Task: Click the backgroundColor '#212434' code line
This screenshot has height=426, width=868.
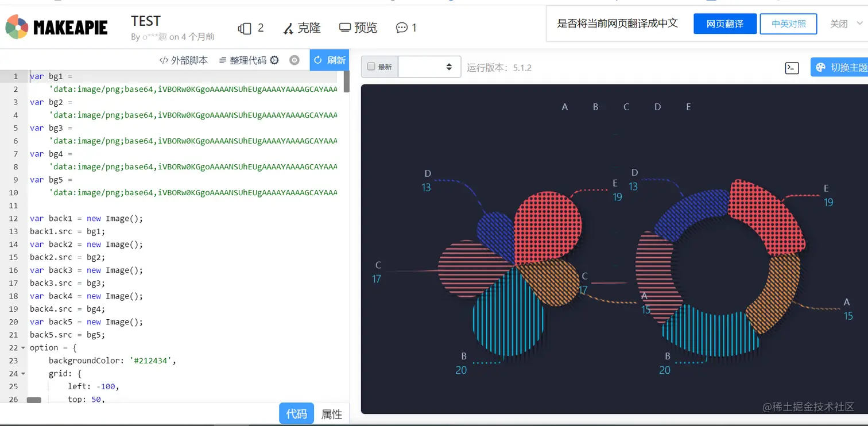Action: click(113, 361)
